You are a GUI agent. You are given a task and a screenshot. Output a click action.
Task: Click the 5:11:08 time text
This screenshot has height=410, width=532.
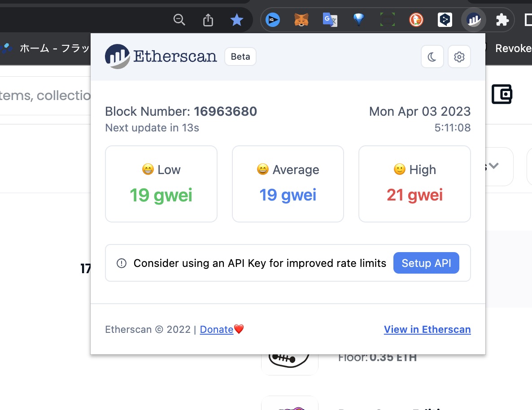[452, 127]
